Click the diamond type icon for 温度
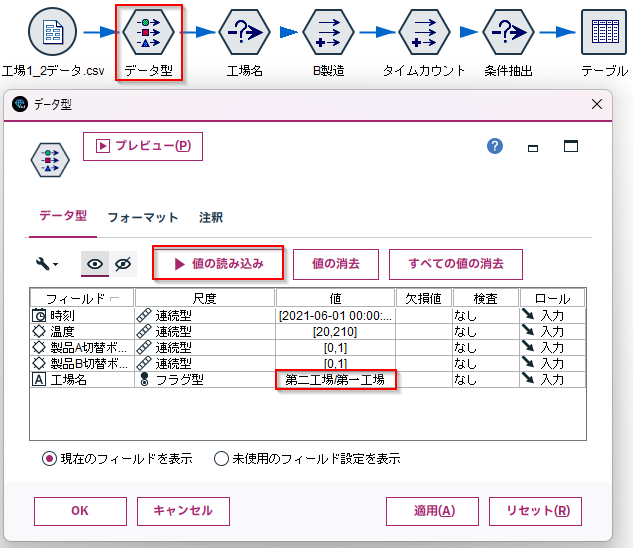The image size is (633, 548). [x=39, y=332]
